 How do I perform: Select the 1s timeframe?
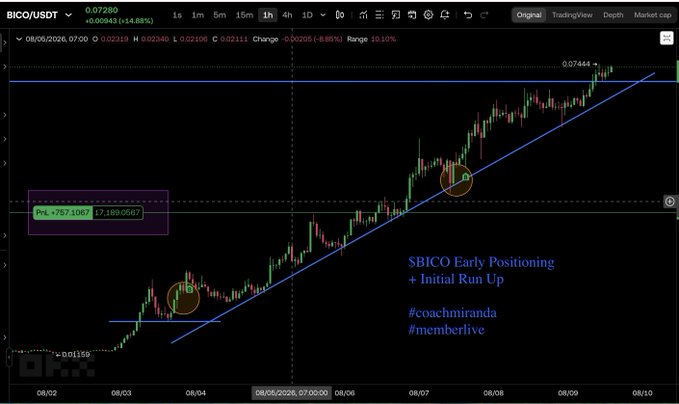pos(177,15)
